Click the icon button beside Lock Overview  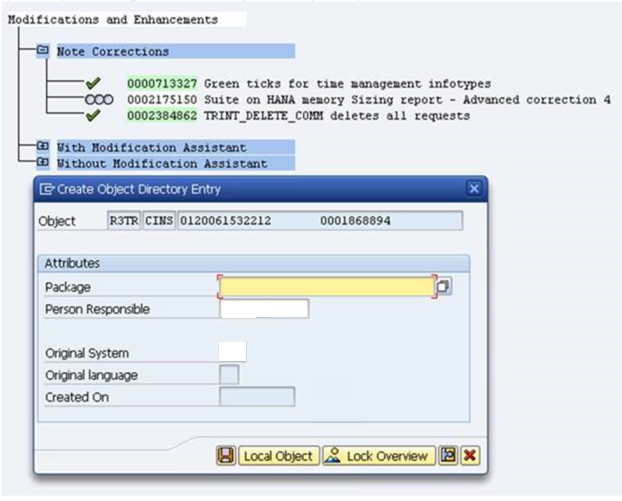(x=448, y=455)
